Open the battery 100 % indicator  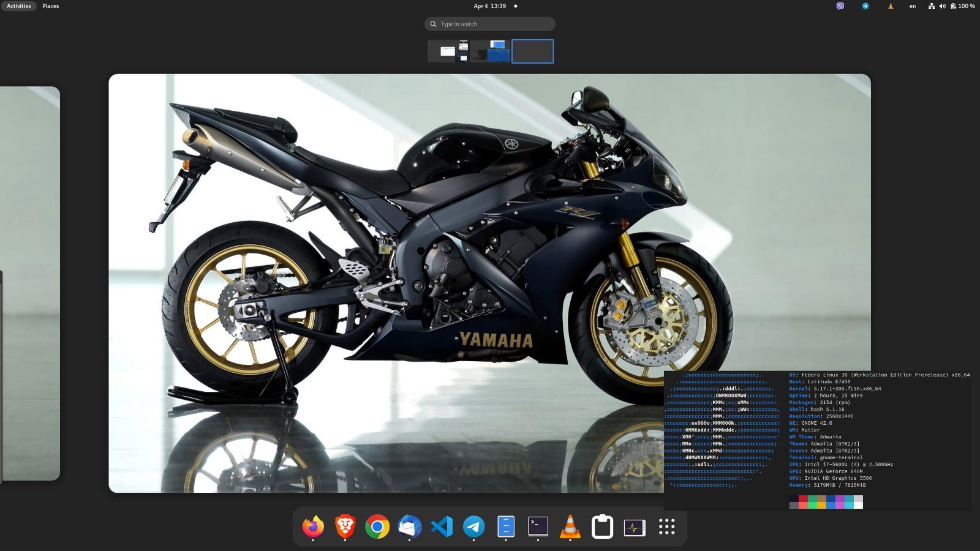coord(963,6)
